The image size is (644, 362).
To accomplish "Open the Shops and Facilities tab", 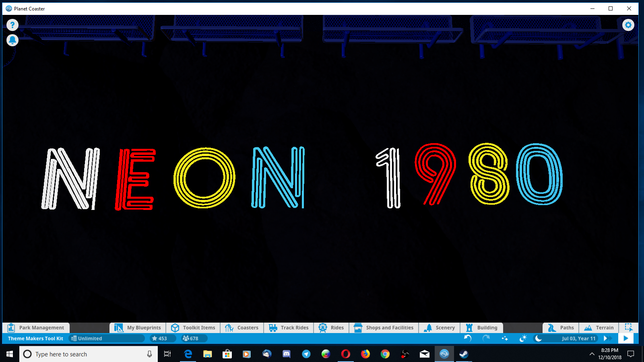I will point(384,328).
